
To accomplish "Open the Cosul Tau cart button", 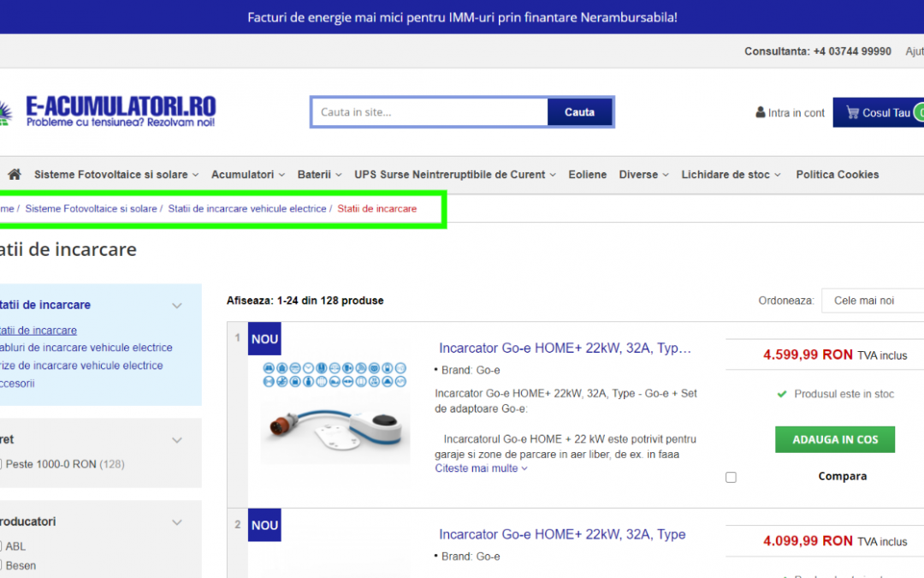I will point(879,112).
